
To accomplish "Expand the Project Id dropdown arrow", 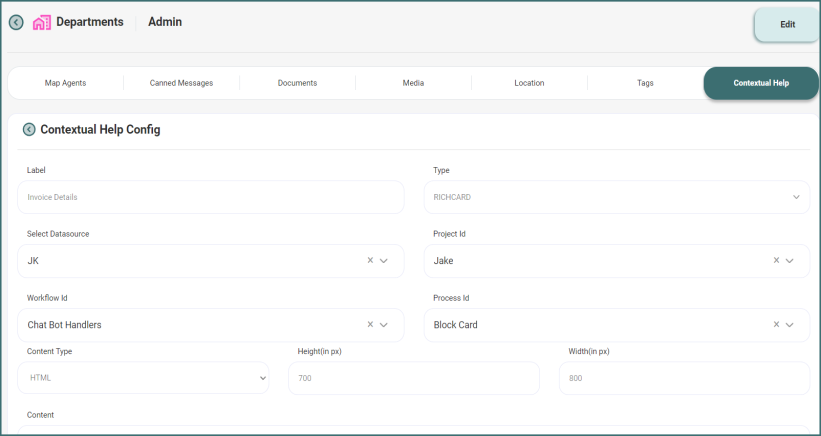I will click(x=790, y=260).
